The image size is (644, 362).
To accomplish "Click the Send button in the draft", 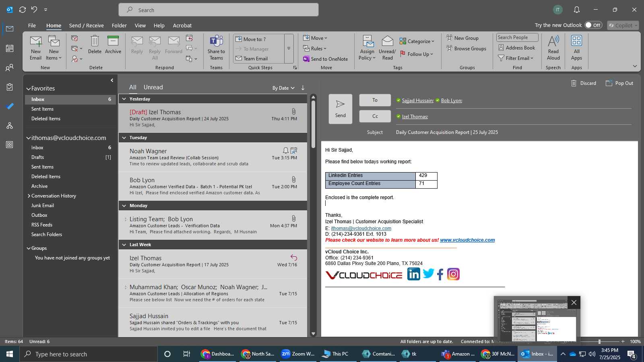I will (x=341, y=109).
